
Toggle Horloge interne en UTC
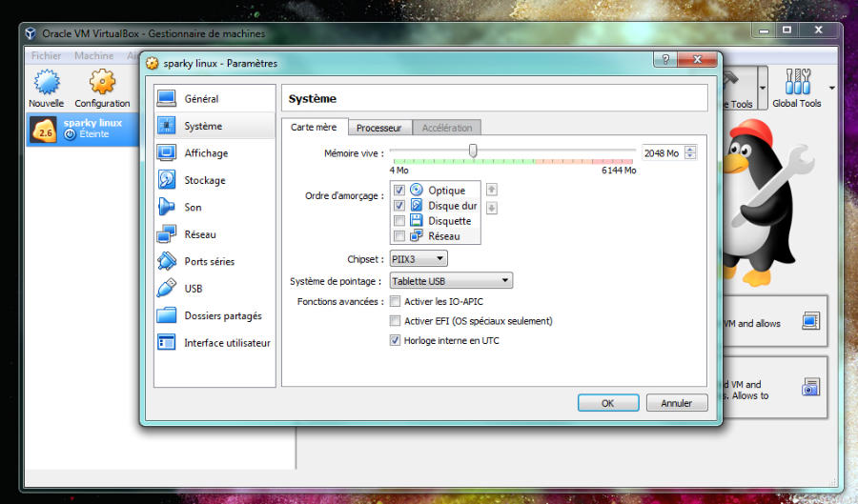pos(395,340)
